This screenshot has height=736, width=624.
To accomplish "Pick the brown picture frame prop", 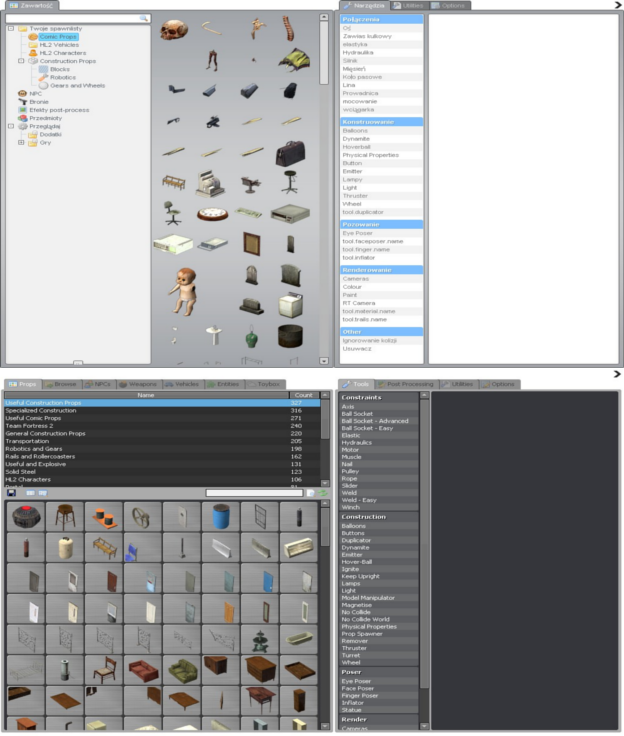I will tap(252, 244).
